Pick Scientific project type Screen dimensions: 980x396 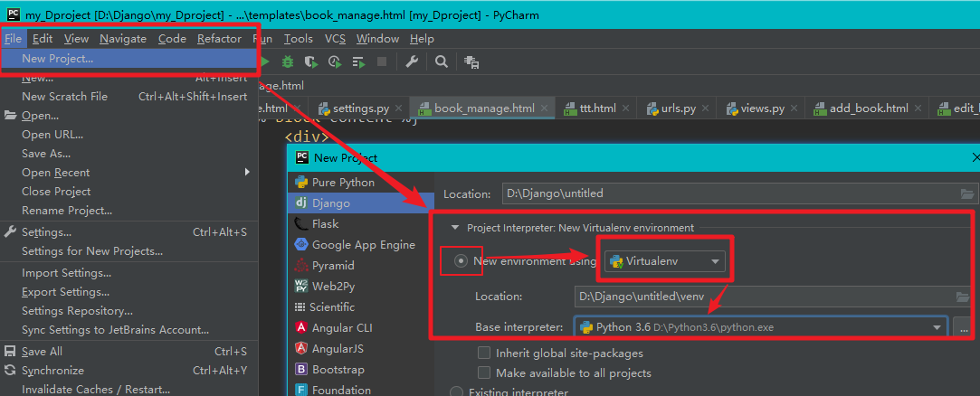pyautogui.click(x=333, y=306)
